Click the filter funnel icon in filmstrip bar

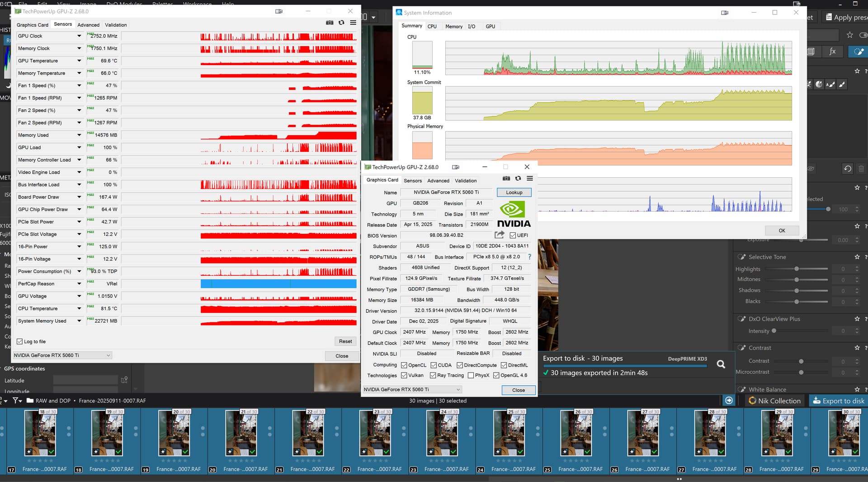[16, 401]
